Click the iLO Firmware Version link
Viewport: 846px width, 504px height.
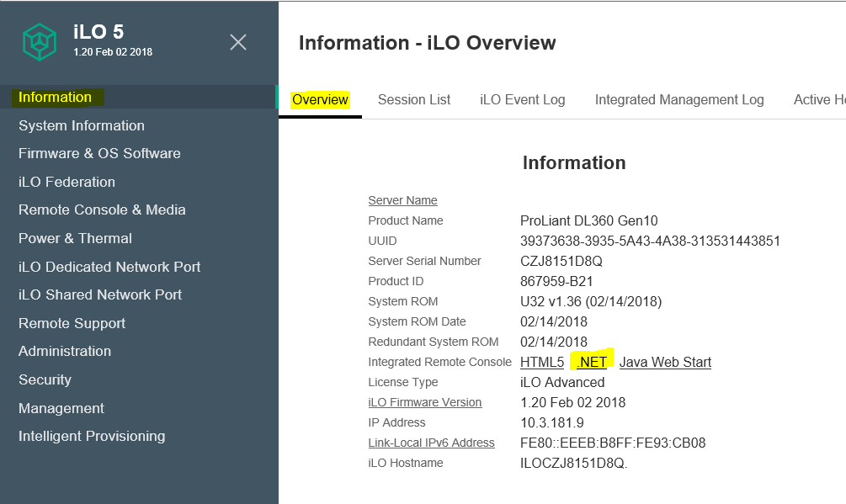(x=425, y=402)
